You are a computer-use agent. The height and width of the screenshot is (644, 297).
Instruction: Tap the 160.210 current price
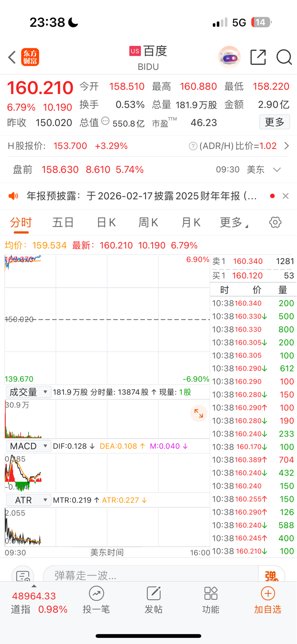40,88
